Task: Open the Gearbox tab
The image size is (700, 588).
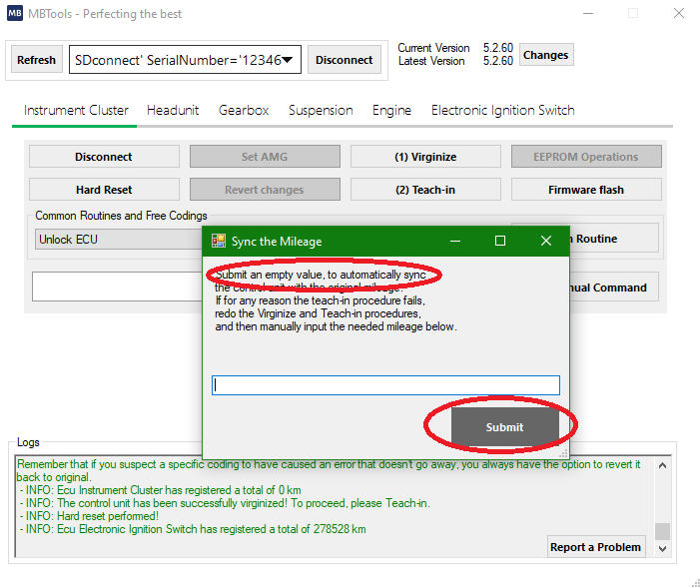Action: pos(244,111)
